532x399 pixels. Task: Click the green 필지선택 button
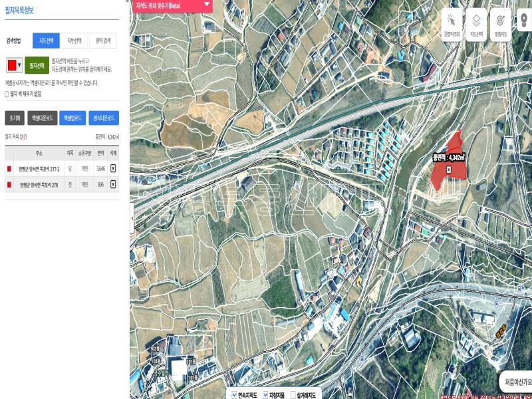(37, 66)
